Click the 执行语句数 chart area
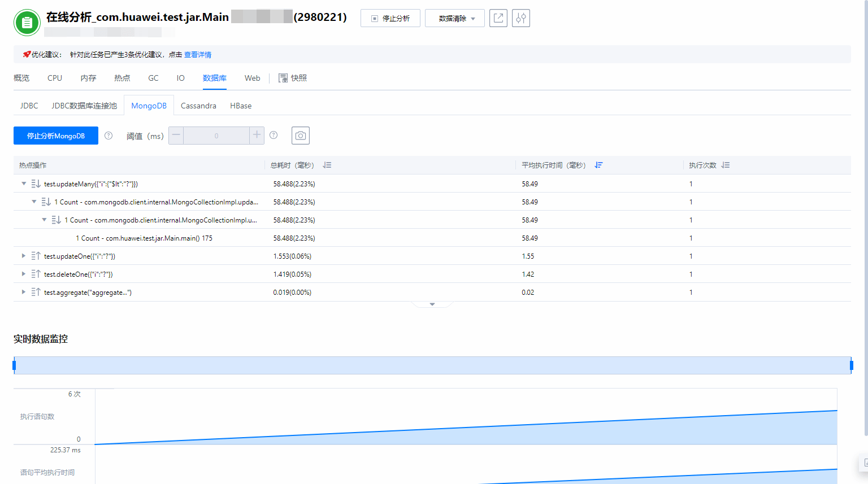The width and height of the screenshot is (868, 484). tap(466, 416)
